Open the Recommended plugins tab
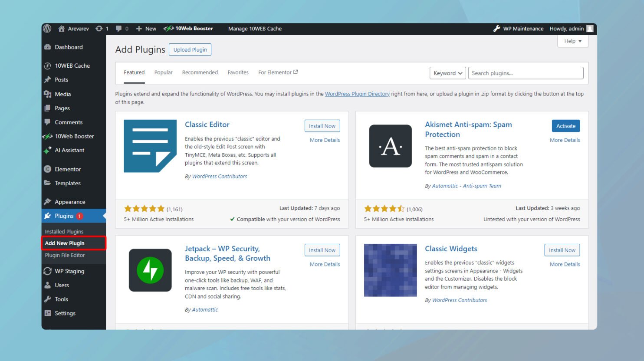This screenshot has height=361, width=644. [200, 72]
